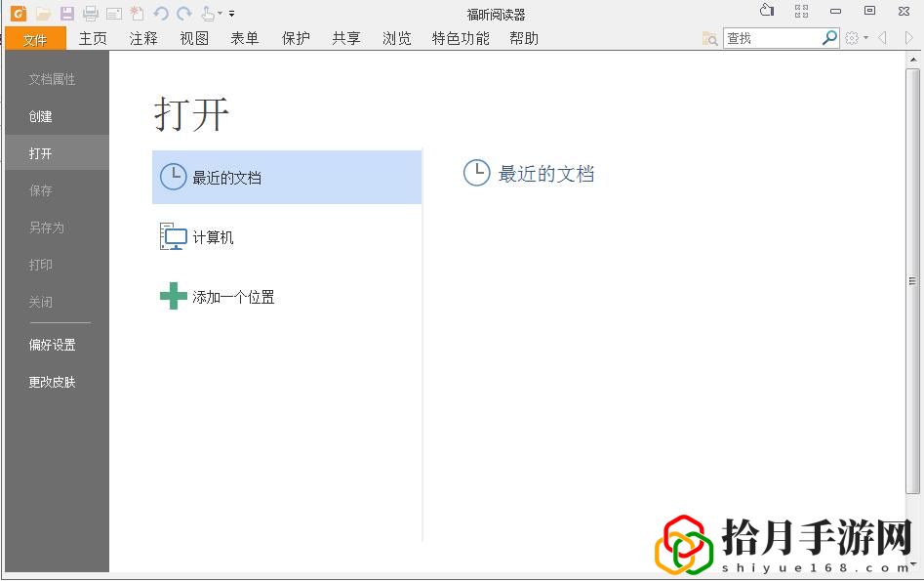Click the magnifier search icon in find box
Viewport: 924px width, 581px height.
point(829,38)
